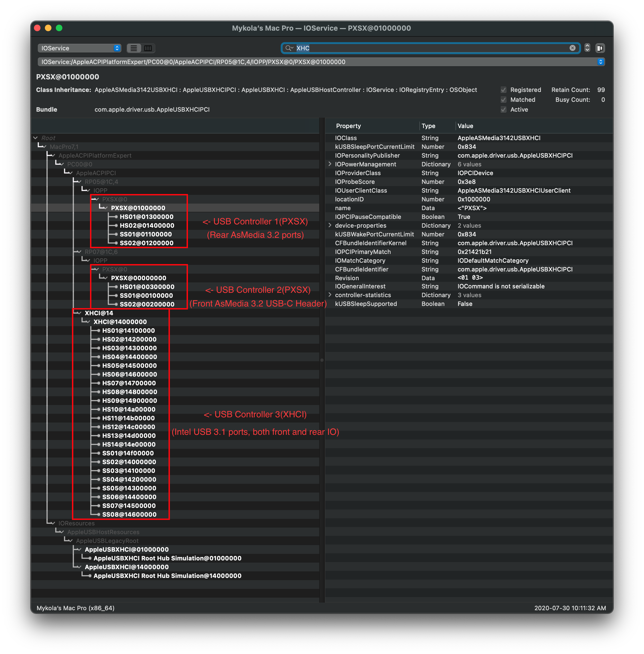The height and width of the screenshot is (654, 644).
Task: Toggle the Matched checkbox
Action: [503, 100]
